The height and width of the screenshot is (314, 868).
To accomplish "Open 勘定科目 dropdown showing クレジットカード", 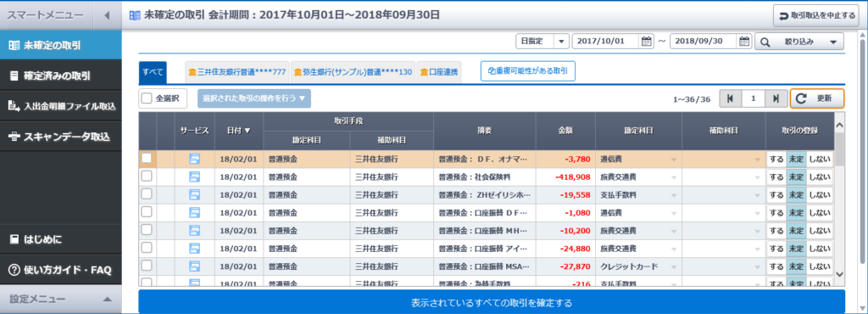I will pyautogui.click(x=638, y=266).
